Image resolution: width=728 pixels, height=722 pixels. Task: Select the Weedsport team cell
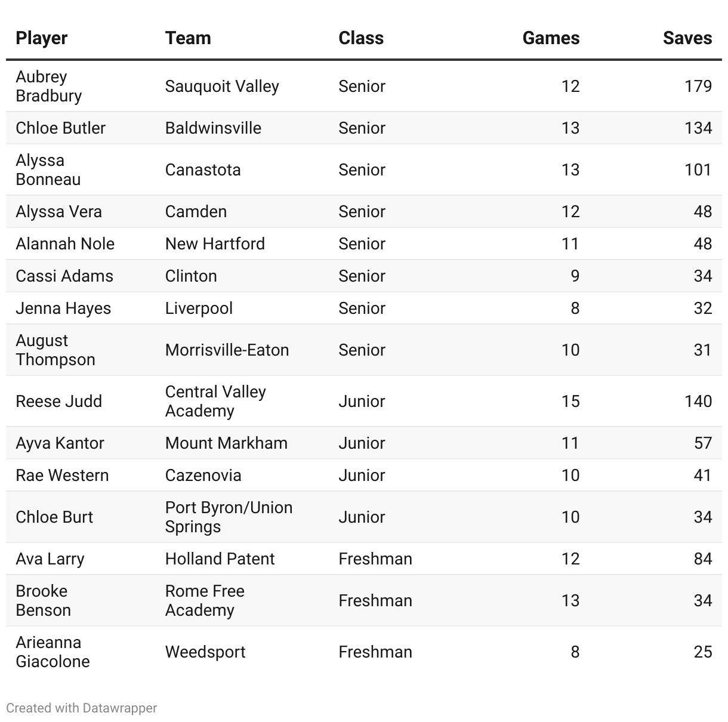(205, 652)
